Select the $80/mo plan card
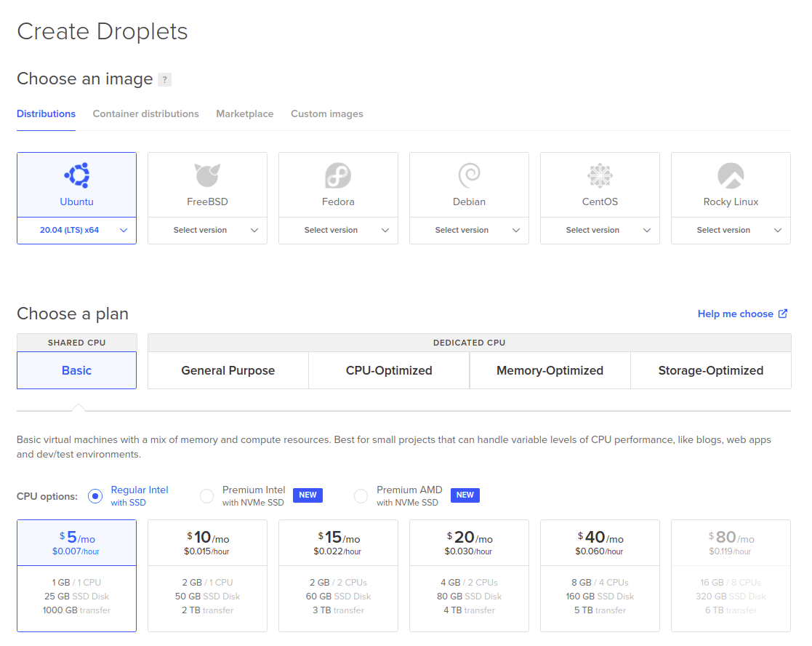The image size is (812, 646). [x=731, y=575]
